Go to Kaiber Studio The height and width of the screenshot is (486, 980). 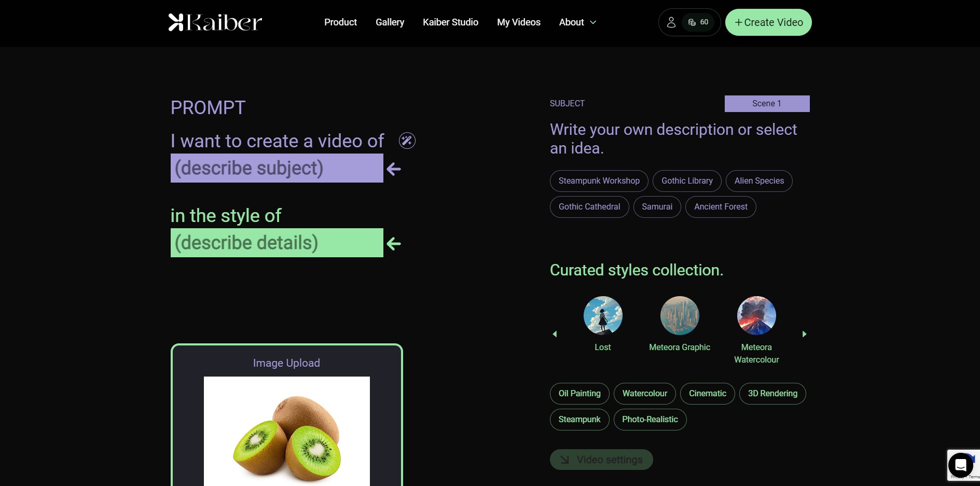pos(450,22)
